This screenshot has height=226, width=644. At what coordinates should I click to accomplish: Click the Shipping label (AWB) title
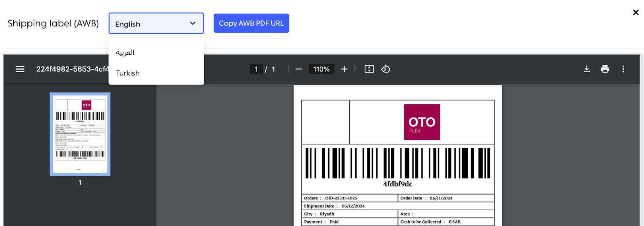point(53,23)
